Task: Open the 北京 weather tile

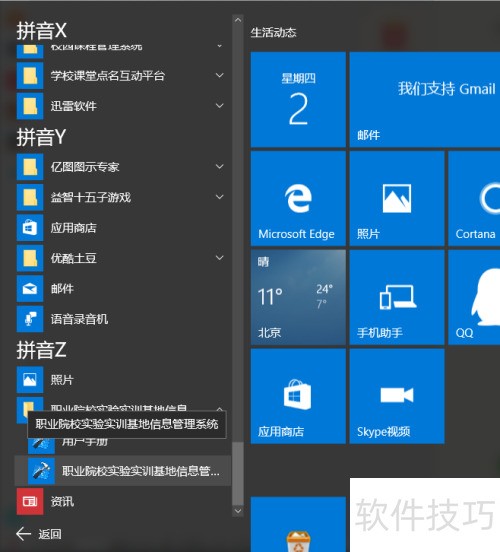Action: tap(298, 297)
